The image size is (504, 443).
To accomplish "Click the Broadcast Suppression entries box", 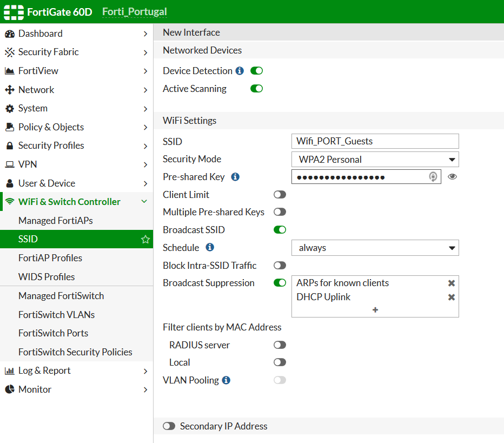I will pyautogui.click(x=375, y=296).
